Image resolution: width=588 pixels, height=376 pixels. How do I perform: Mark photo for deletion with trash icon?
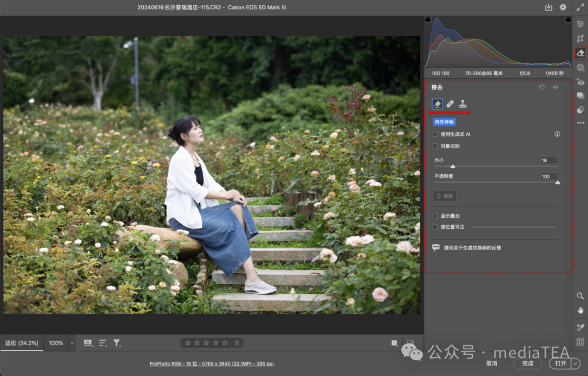click(x=237, y=343)
